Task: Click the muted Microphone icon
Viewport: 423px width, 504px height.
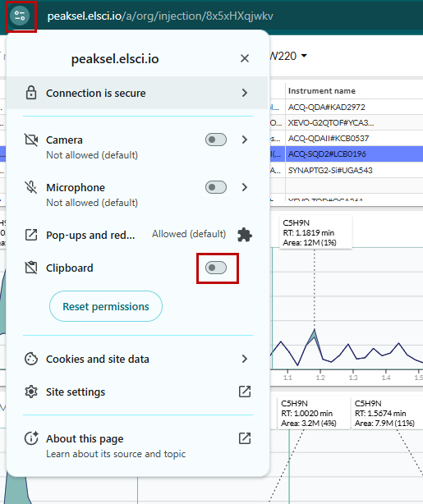Action: pyautogui.click(x=31, y=187)
